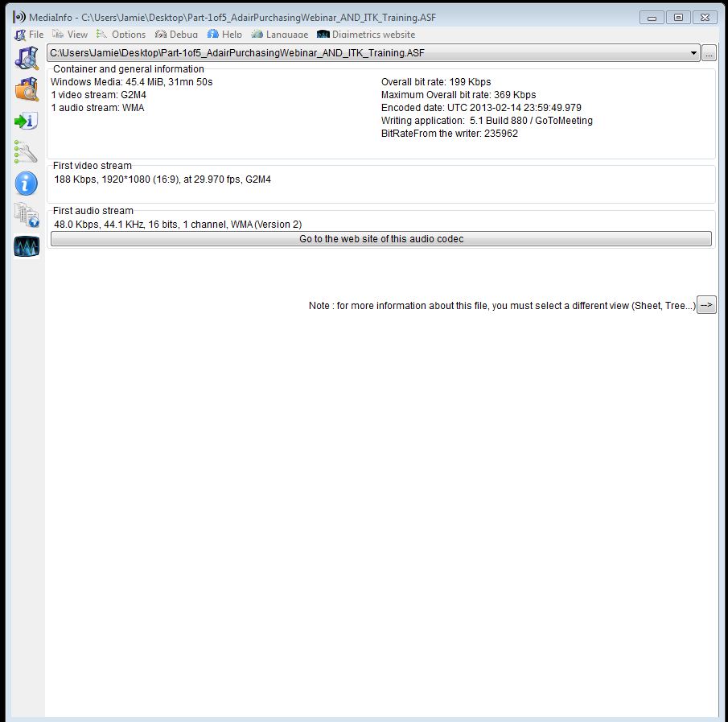
Task: Go to the web site of this audio codec
Action: [381, 239]
